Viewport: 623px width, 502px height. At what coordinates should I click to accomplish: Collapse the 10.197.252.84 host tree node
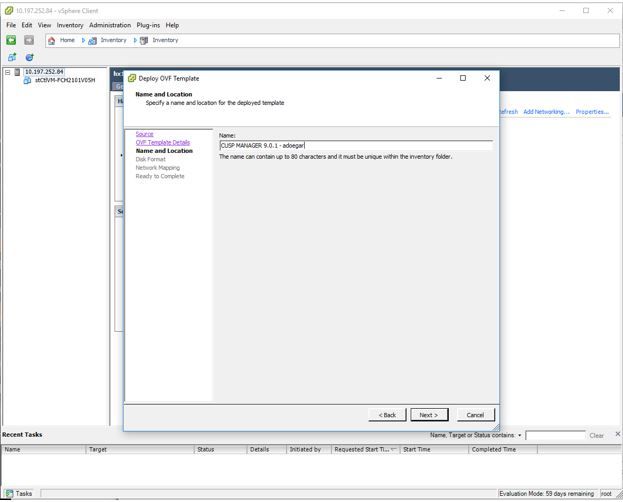pos(8,72)
